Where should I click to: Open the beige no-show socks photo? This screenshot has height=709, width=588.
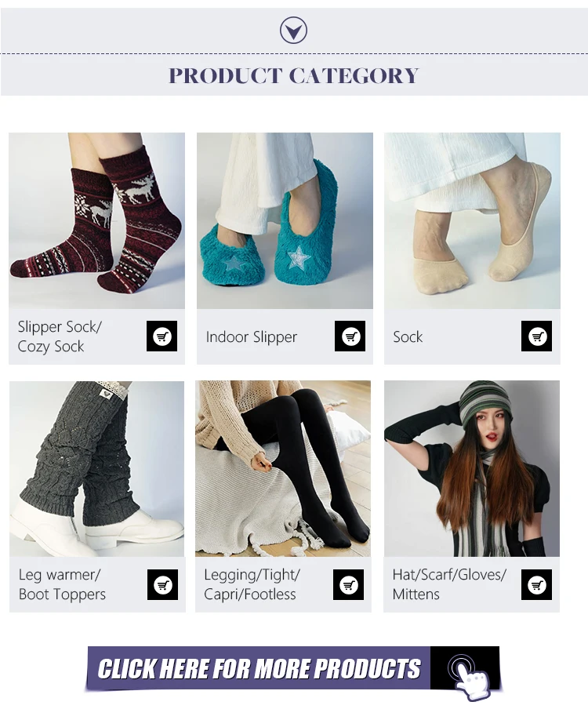point(472,220)
